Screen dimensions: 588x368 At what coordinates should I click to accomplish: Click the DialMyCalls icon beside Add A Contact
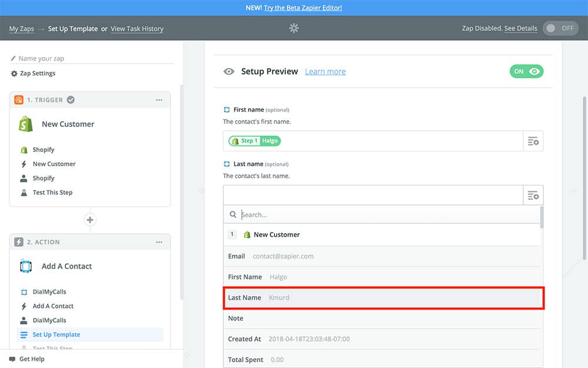coord(25,266)
